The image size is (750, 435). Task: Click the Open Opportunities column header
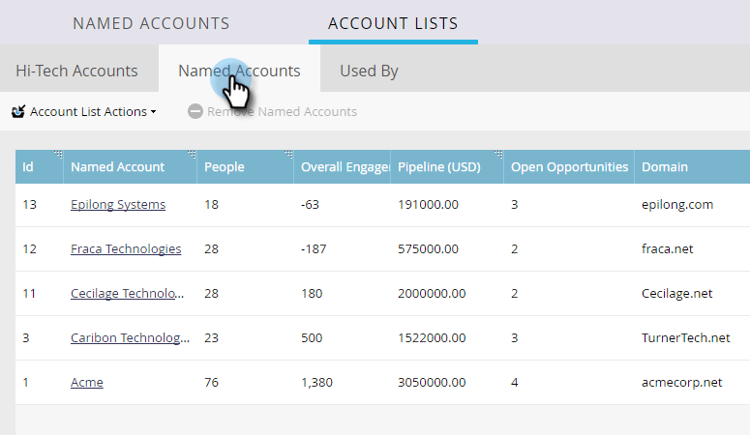click(x=569, y=167)
